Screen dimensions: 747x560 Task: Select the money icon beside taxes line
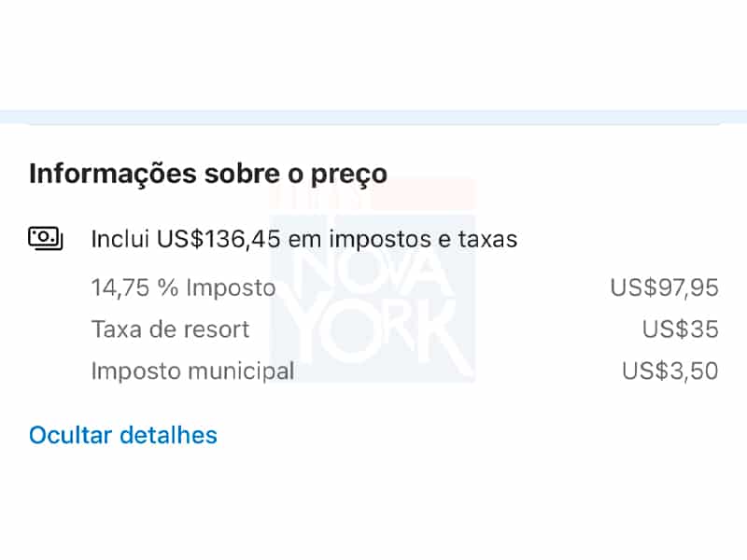pyautogui.click(x=46, y=239)
